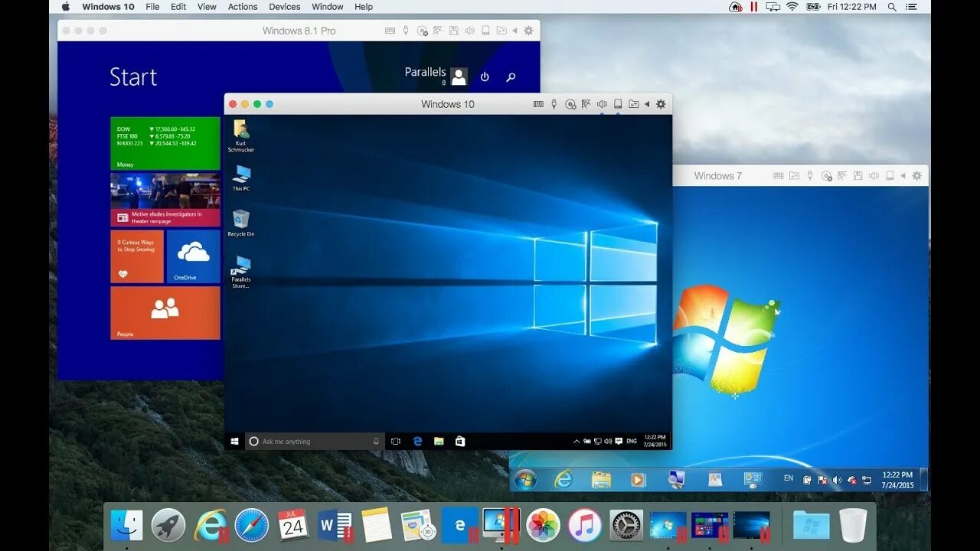Click USB devices icon in Windows 10 window

[554, 104]
